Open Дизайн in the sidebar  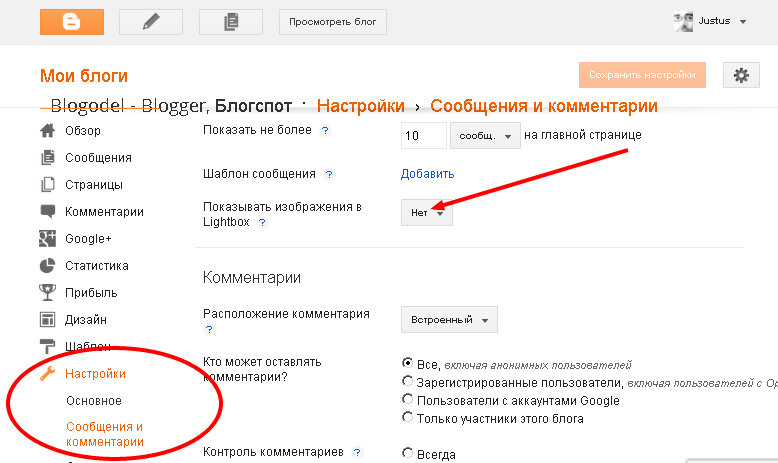tap(86, 320)
